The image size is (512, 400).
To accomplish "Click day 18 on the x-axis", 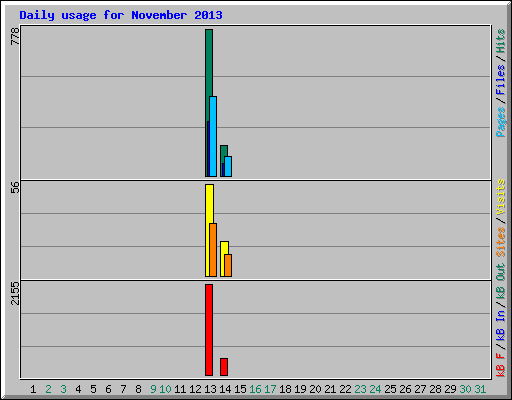I will [285, 389].
